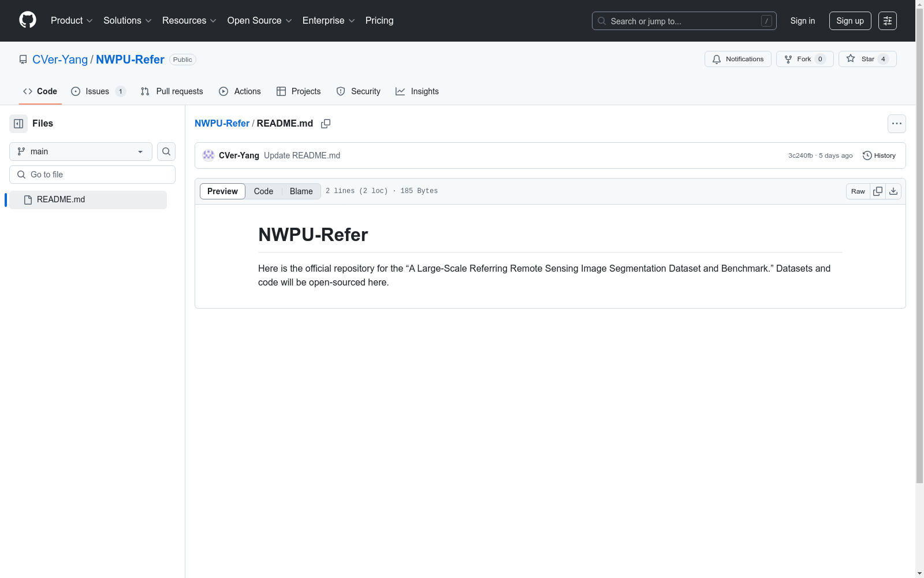Copy the file path with the copy icon
The height and width of the screenshot is (578, 924).
coord(326,124)
